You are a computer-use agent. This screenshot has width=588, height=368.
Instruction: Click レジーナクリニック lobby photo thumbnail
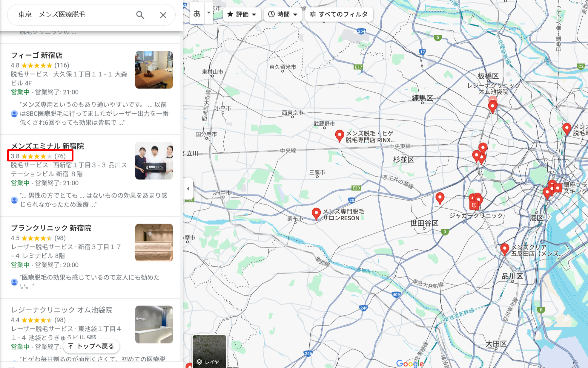154,324
